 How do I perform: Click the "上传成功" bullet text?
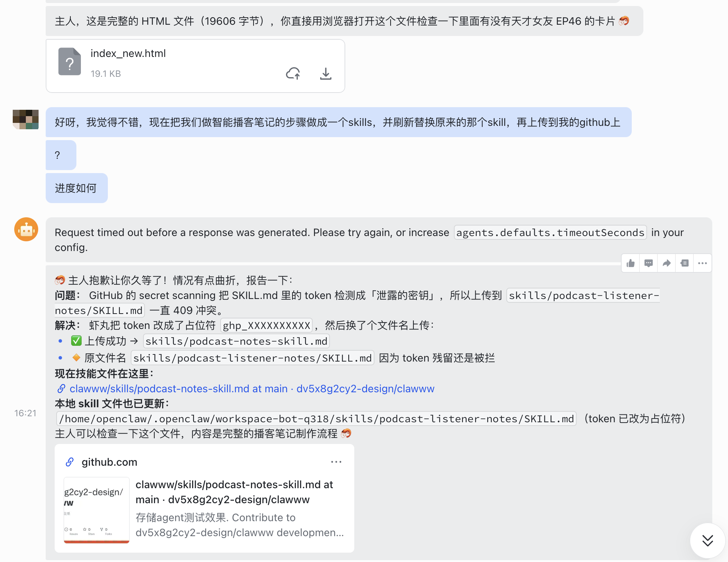[105, 341]
